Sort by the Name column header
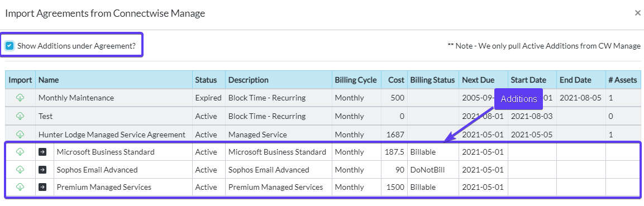Image resolution: width=644 pixels, height=206 pixels. tap(49, 80)
